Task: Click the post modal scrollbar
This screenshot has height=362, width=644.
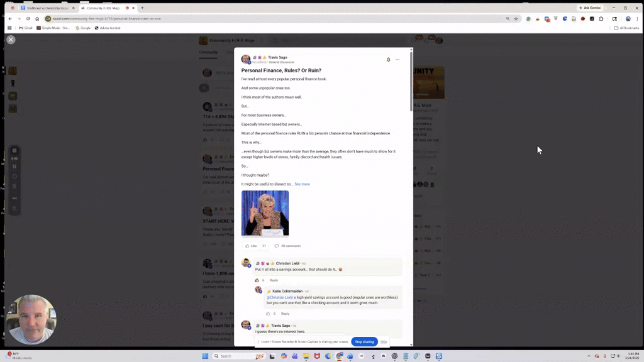Action: pyautogui.click(x=411, y=81)
